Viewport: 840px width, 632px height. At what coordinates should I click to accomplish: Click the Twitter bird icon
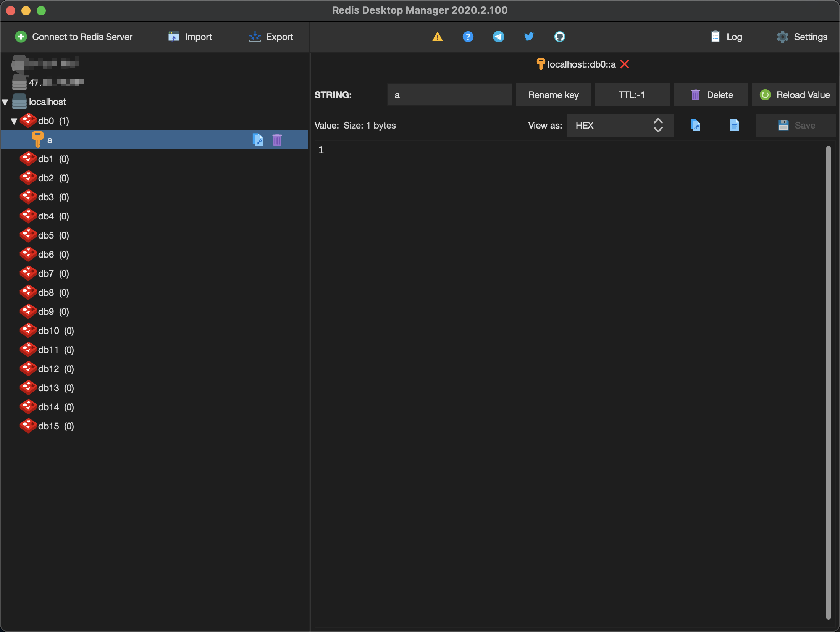click(x=529, y=37)
